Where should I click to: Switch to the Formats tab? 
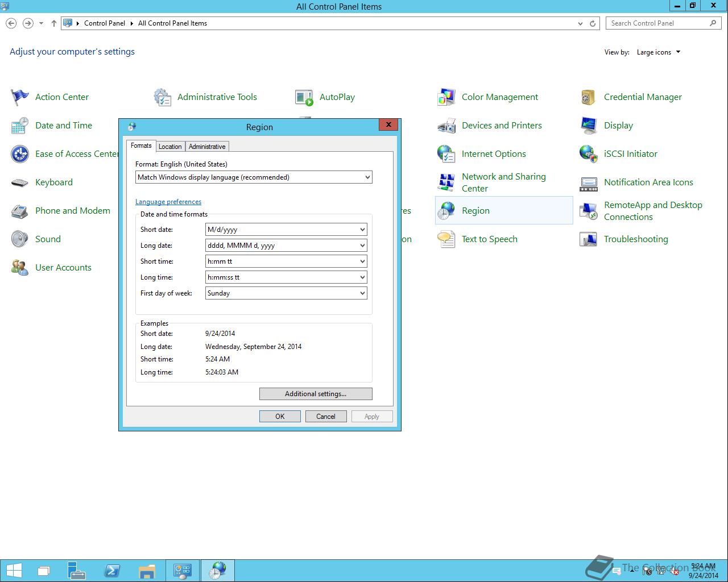[x=141, y=145]
